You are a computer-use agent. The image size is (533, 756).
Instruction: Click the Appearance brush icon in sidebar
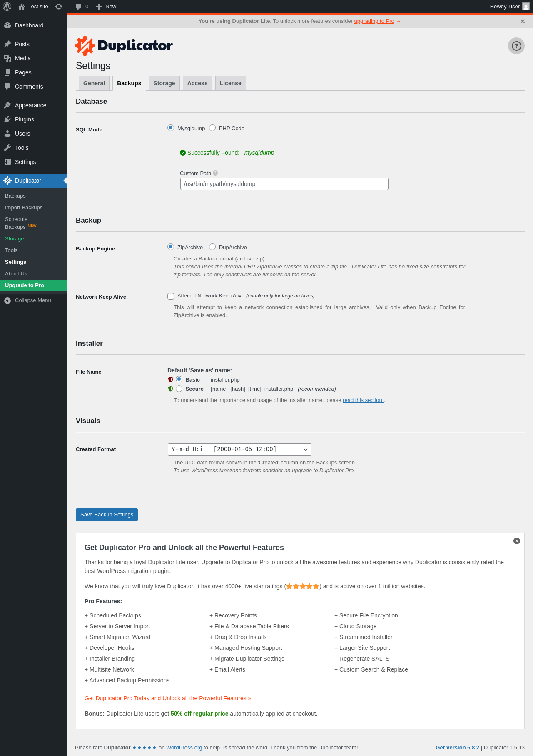[7, 105]
